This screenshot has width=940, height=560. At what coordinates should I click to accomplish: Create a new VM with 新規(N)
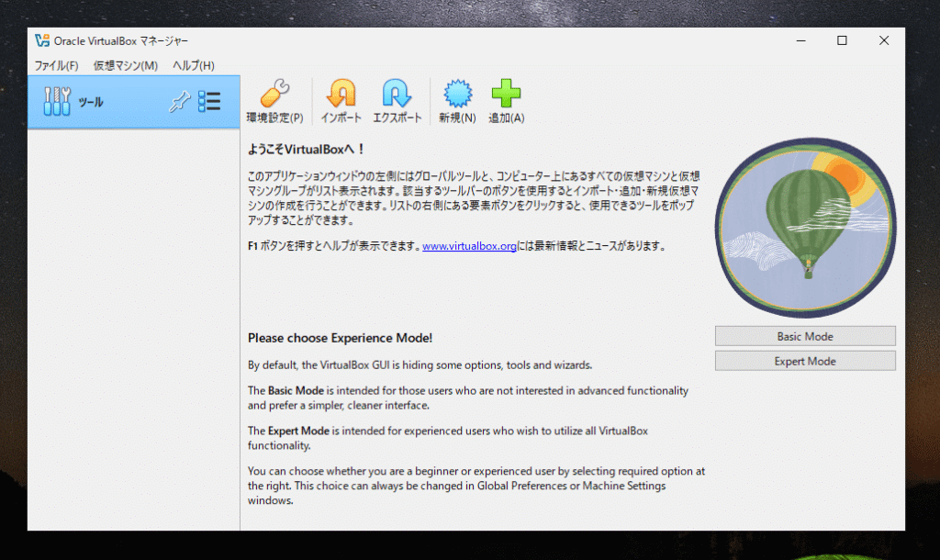(457, 101)
